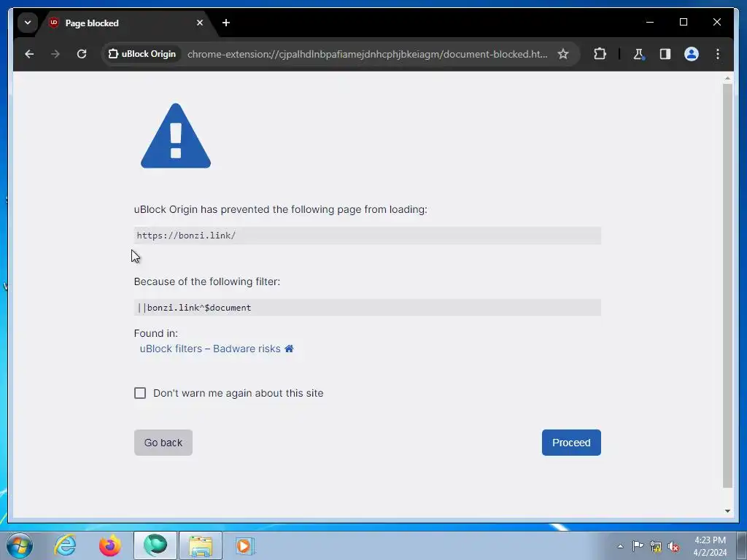Click the Action Center flag icon
This screenshot has height=560, width=747.
[638, 546]
